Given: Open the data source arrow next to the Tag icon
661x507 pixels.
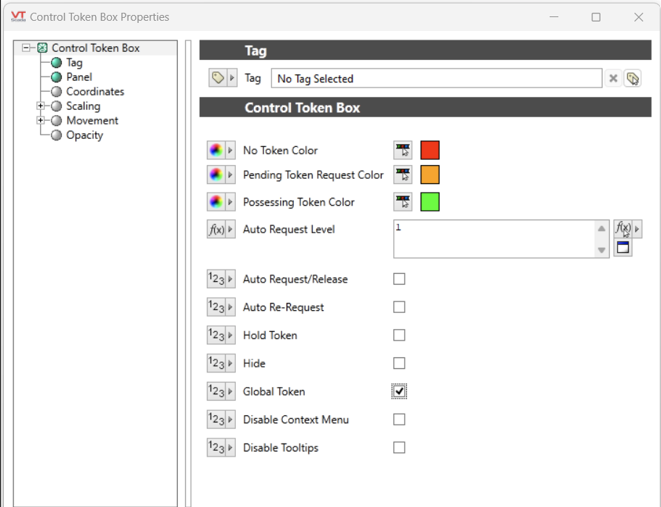Looking at the screenshot, I should coord(233,78).
